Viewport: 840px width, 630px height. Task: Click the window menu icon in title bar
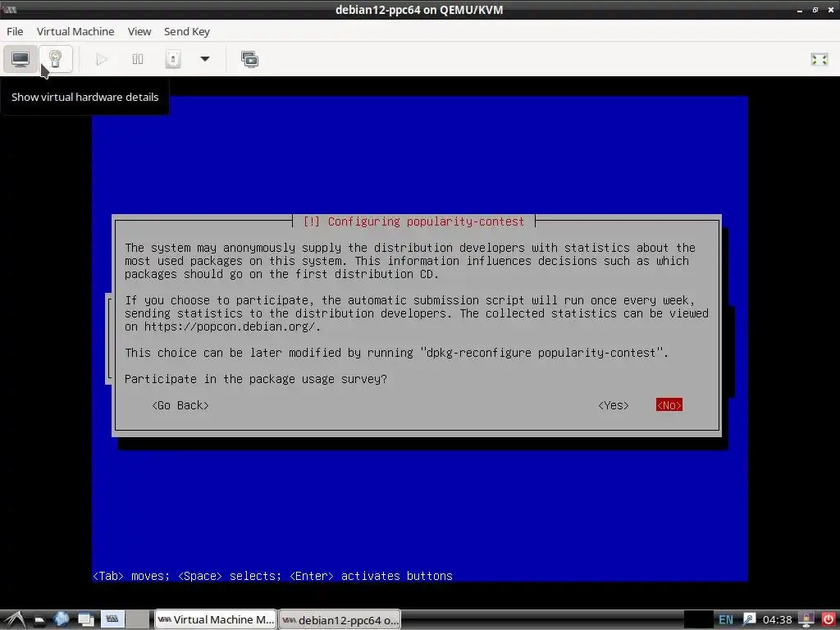click(x=9, y=10)
